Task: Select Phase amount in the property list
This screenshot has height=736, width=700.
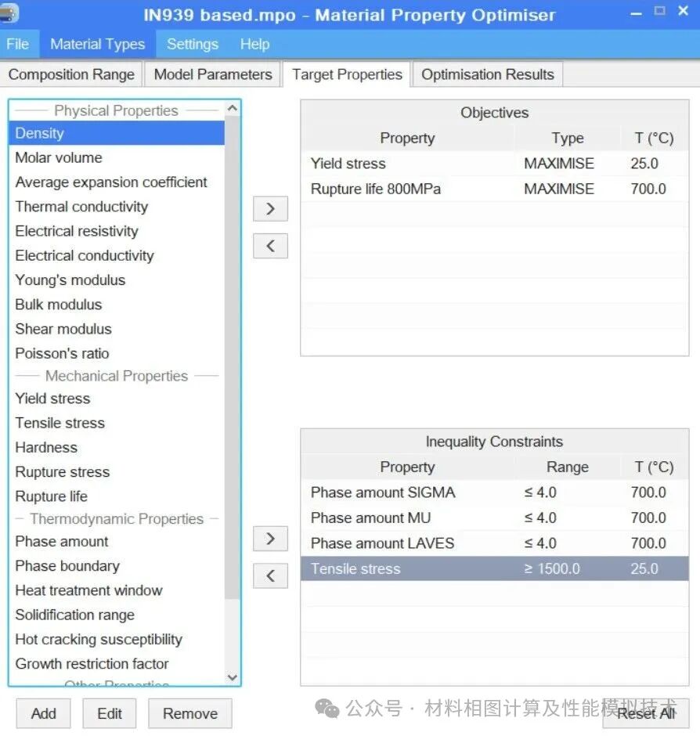Action: tap(117, 541)
